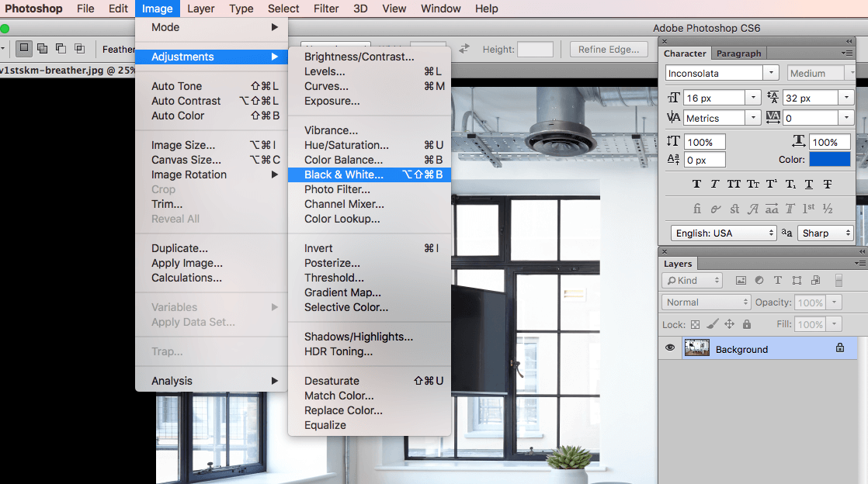
Task: Select New selection mode icon
Action: coord(24,49)
